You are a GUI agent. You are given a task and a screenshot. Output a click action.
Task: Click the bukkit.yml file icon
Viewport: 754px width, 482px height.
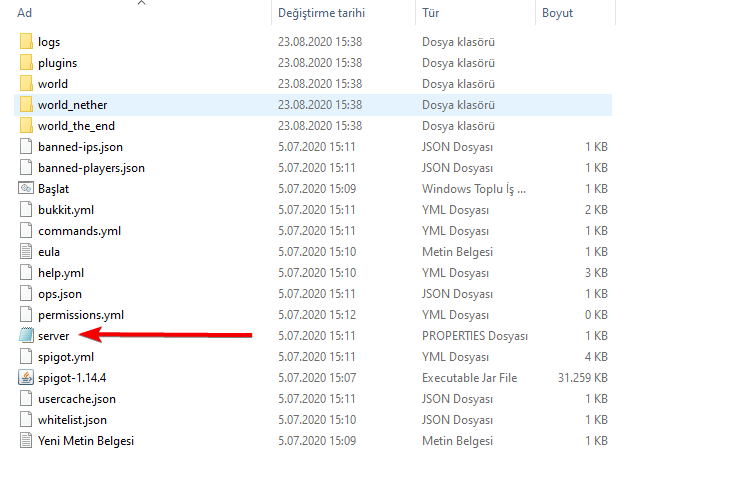click(x=26, y=209)
